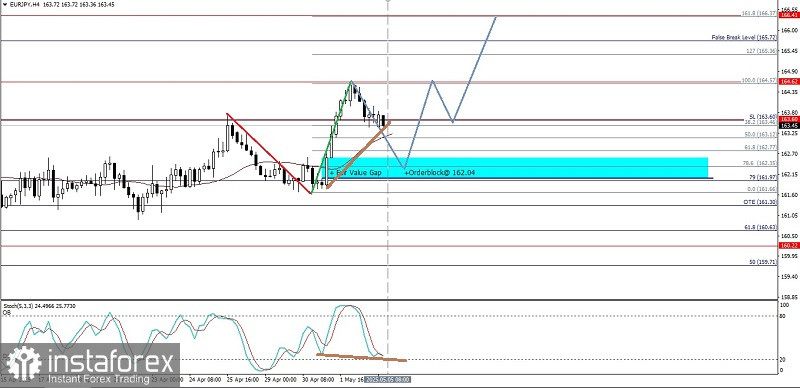Click the 159.40 price scale value

(x=789, y=277)
